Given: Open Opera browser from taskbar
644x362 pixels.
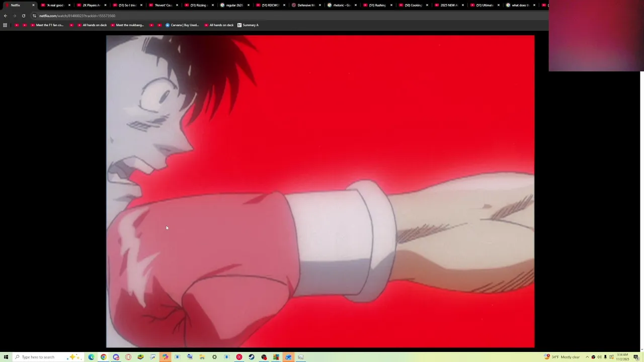Looking at the screenshot, I should (x=128, y=357).
